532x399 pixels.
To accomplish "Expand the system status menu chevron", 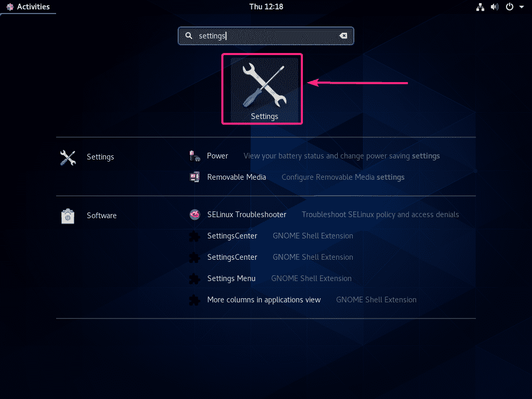I will [x=522, y=7].
